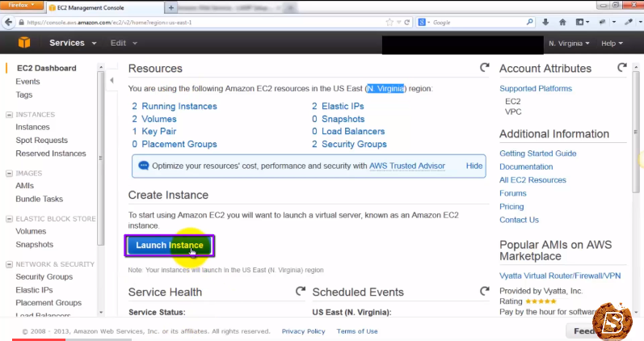
Task: Click the padlock site identity icon
Action: [21, 23]
